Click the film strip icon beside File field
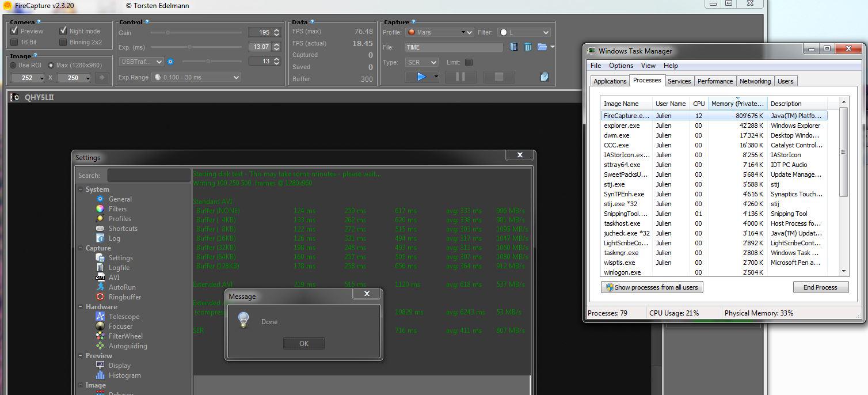Screen dimensions: 868x395 (x=514, y=47)
